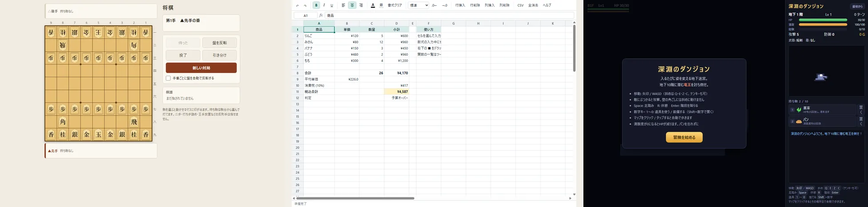Open the text color picker
The image size is (868, 207).
pos(373,5)
